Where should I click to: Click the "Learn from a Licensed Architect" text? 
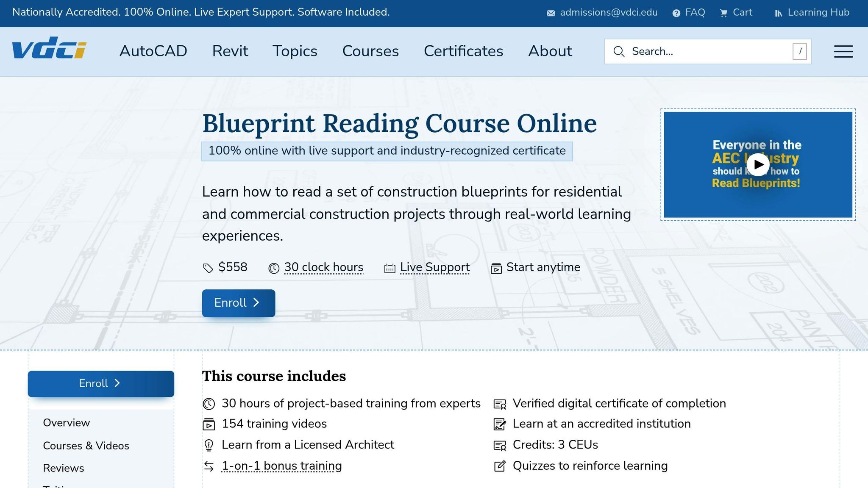[x=308, y=445]
